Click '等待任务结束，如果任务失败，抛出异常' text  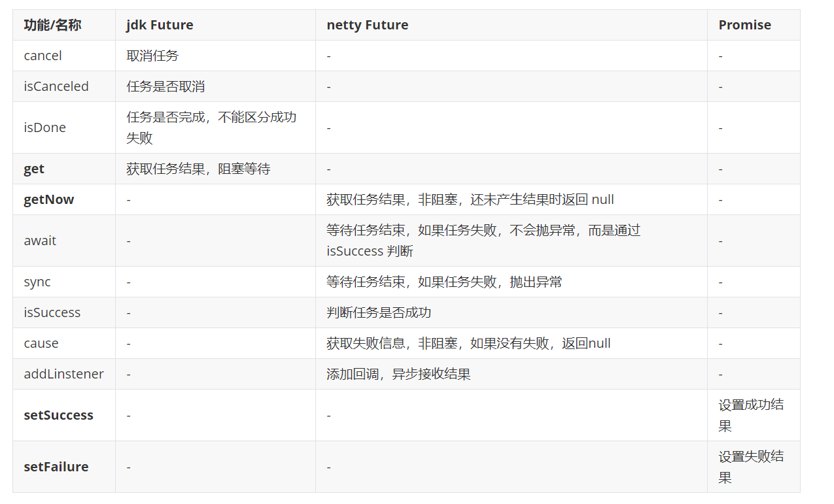[444, 282]
